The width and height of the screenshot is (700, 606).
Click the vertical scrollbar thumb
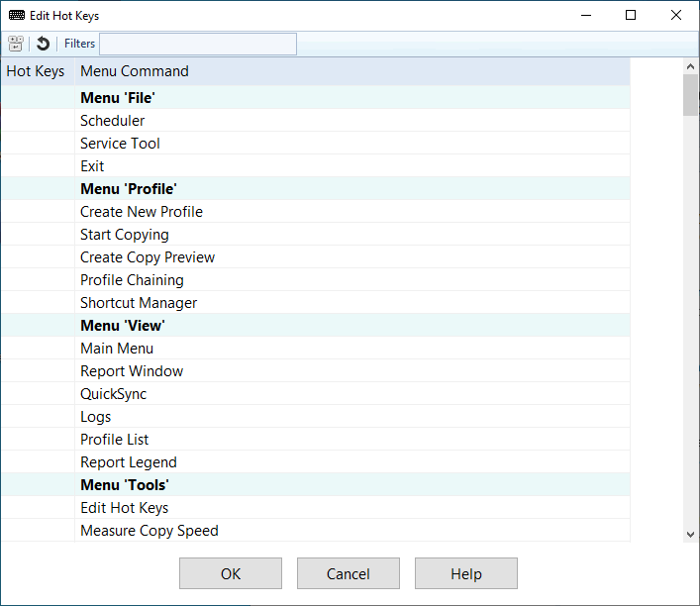point(690,95)
